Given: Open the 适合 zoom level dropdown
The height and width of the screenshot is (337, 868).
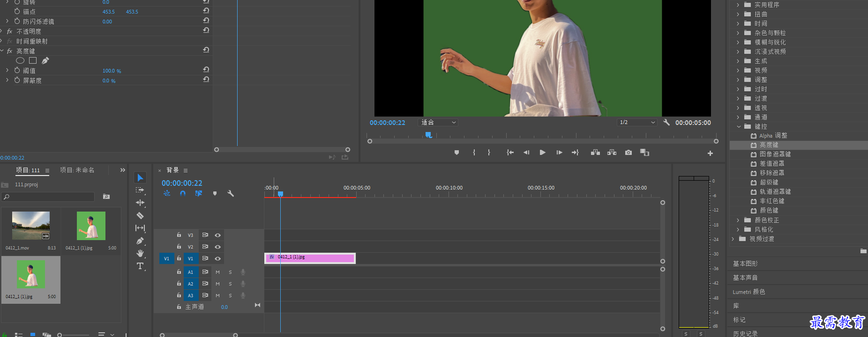Looking at the screenshot, I should point(438,122).
